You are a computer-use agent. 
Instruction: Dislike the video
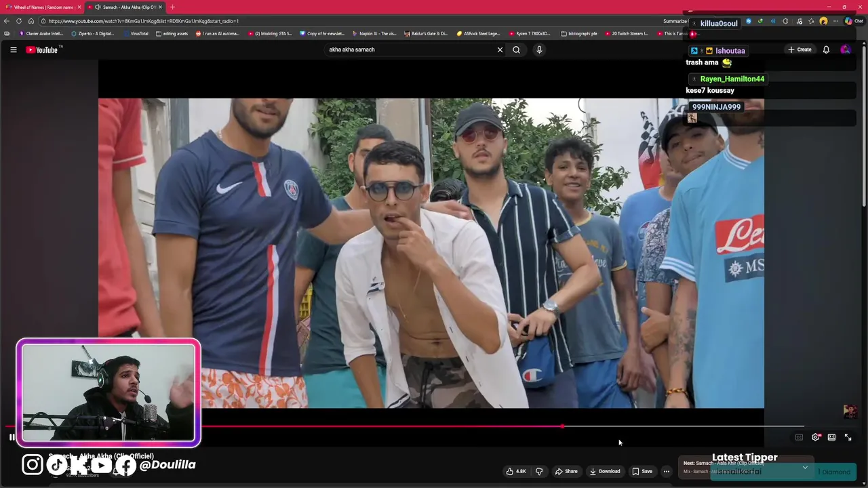539,471
